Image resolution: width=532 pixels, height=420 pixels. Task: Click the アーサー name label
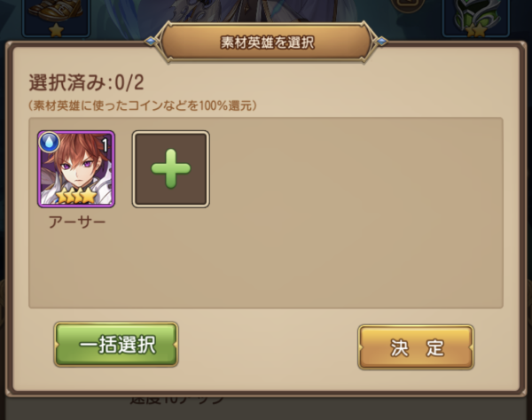pos(77,222)
